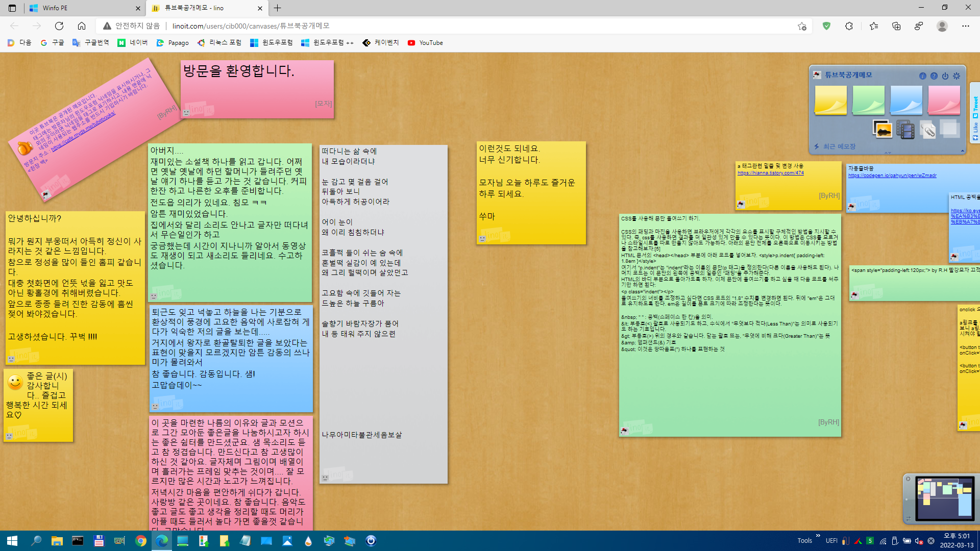Switch to the 튜브북공개메모 - lino tab
980x551 pixels.
click(207, 8)
